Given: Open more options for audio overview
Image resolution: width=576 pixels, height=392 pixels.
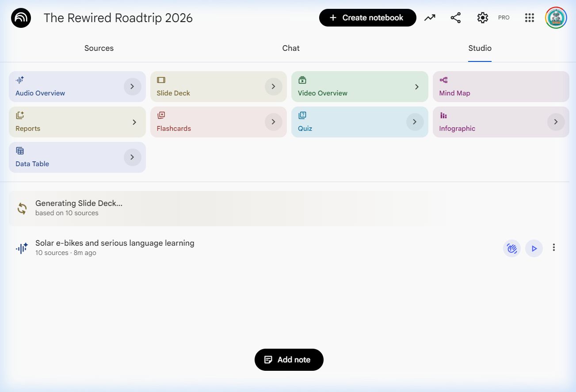Looking at the screenshot, I should 553,248.
